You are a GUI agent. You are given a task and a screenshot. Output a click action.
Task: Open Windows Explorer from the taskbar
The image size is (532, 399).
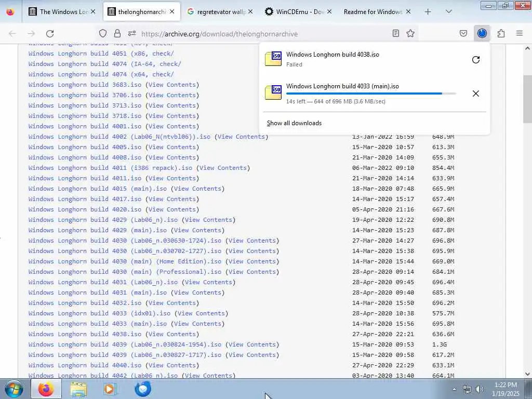click(x=79, y=389)
